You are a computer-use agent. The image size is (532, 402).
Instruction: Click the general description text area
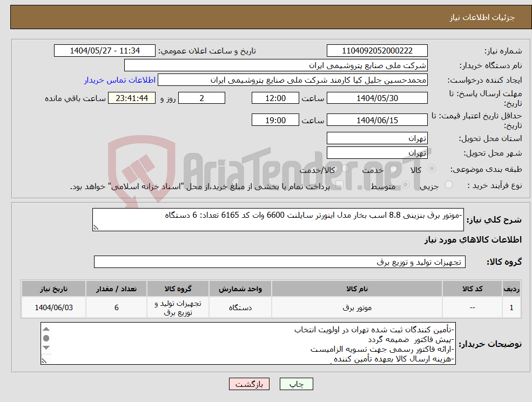[x=278, y=220]
